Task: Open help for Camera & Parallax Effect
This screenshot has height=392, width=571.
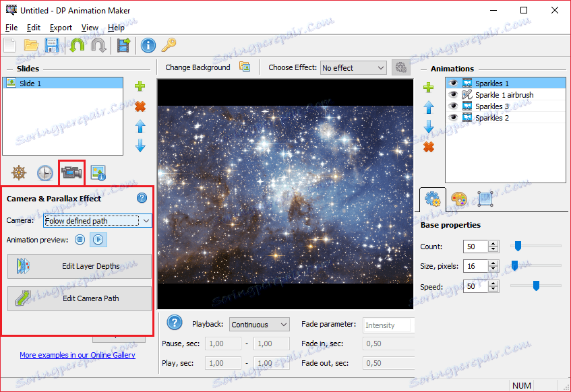Action: click(142, 197)
